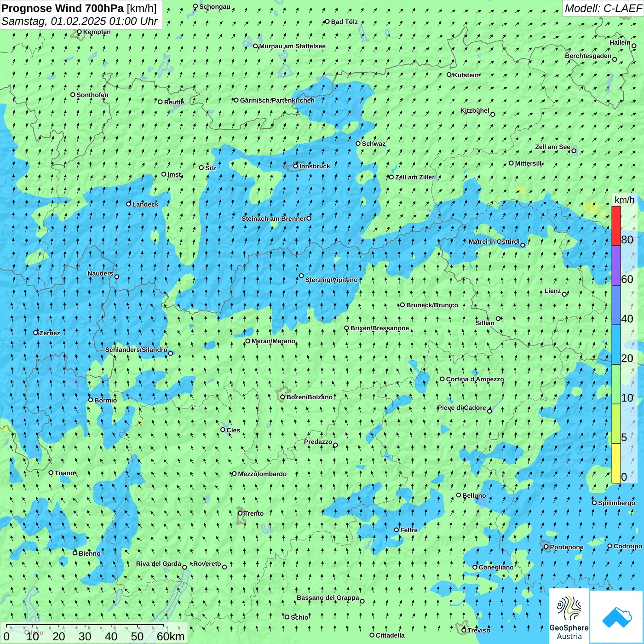This screenshot has width=644, height=644.
Task: Click the 'Sterzing/Vipiteno' label
Action: (331, 280)
